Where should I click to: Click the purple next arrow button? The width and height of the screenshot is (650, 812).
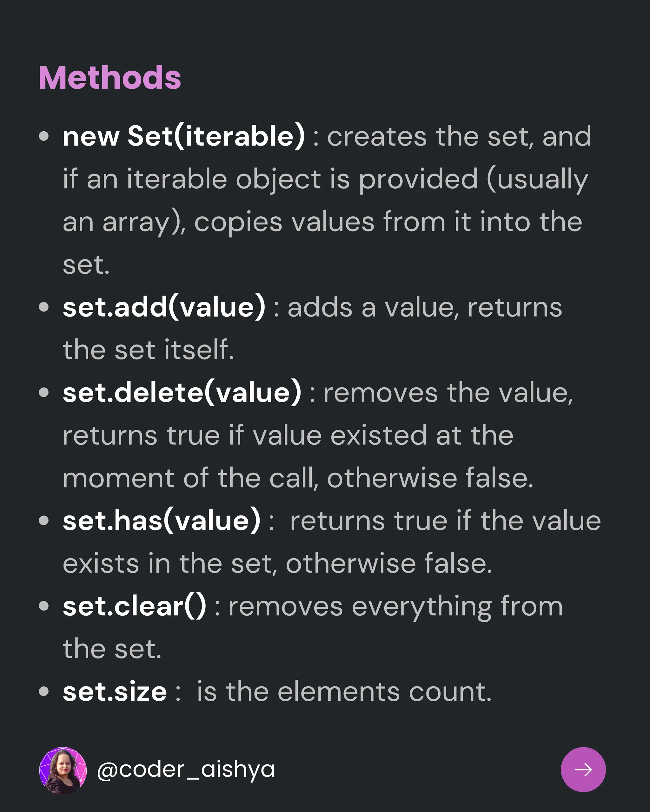pyautogui.click(x=583, y=769)
